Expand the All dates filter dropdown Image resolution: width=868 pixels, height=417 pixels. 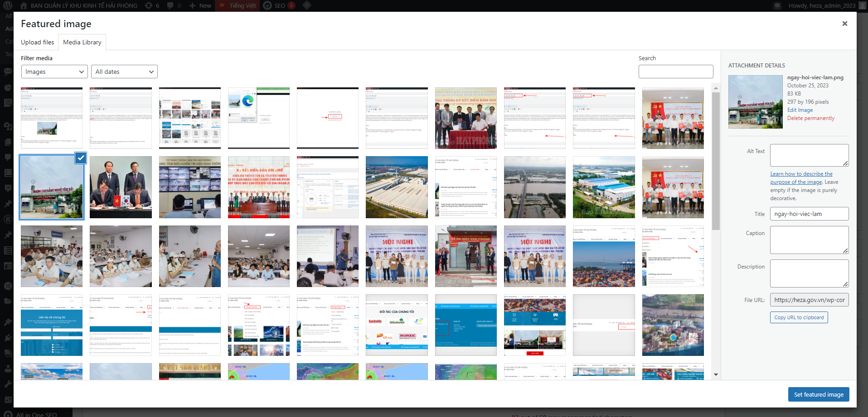[x=124, y=72]
